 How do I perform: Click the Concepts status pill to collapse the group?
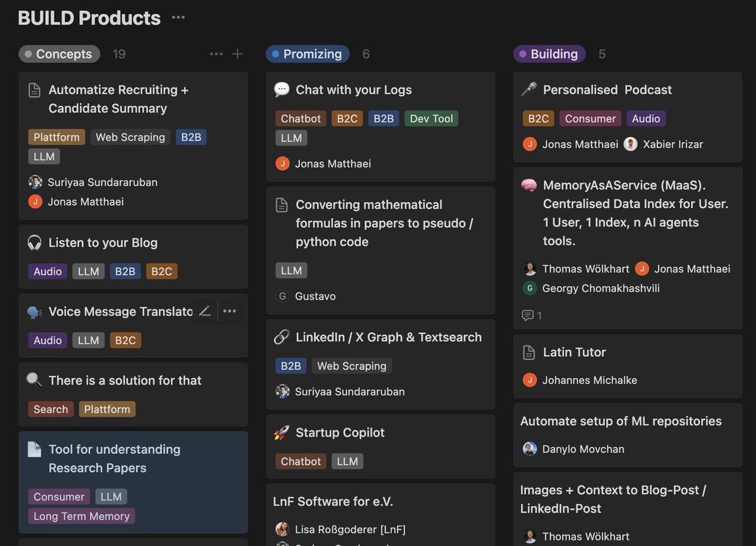pyautogui.click(x=59, y=54)
